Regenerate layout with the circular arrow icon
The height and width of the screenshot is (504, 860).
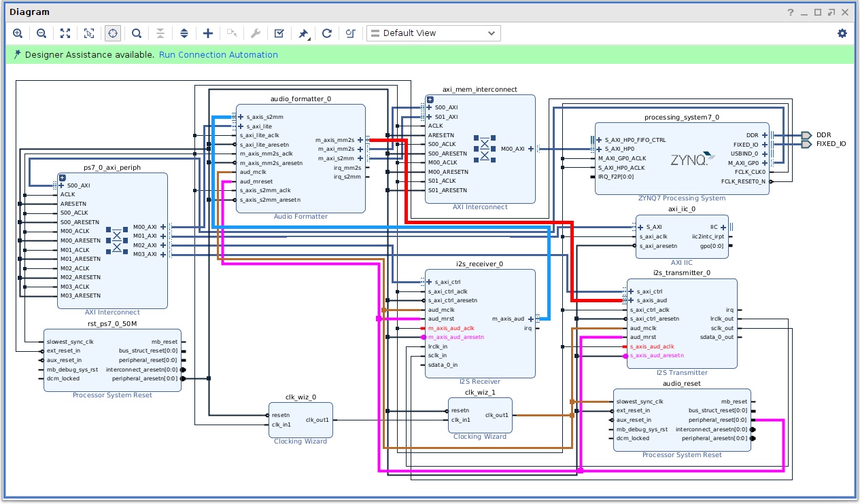[x=327, y=33]
